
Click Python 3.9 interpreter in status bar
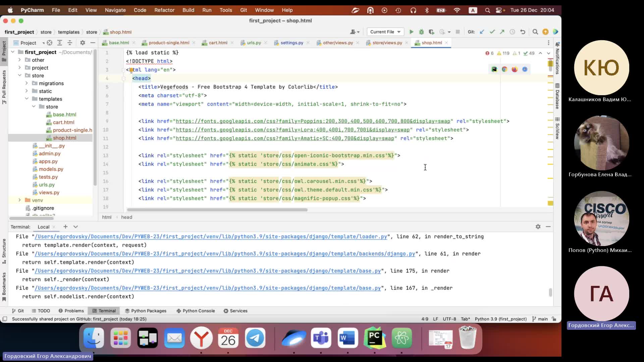click(500, 319)
